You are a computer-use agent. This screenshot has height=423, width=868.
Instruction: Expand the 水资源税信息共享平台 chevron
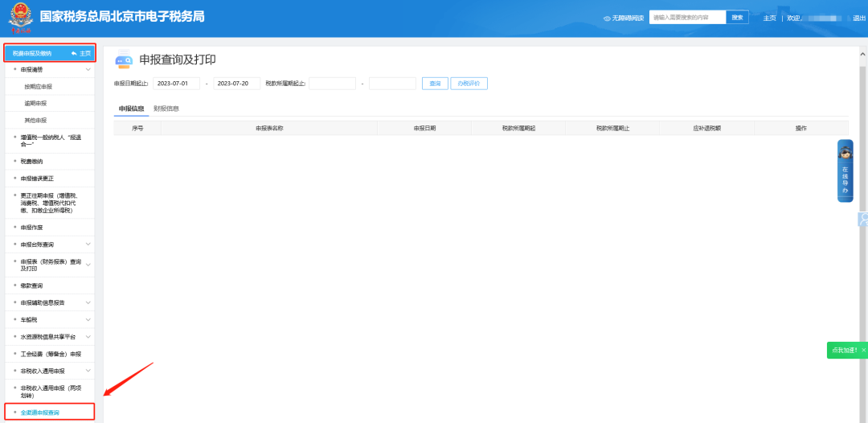tap(88, 337)
